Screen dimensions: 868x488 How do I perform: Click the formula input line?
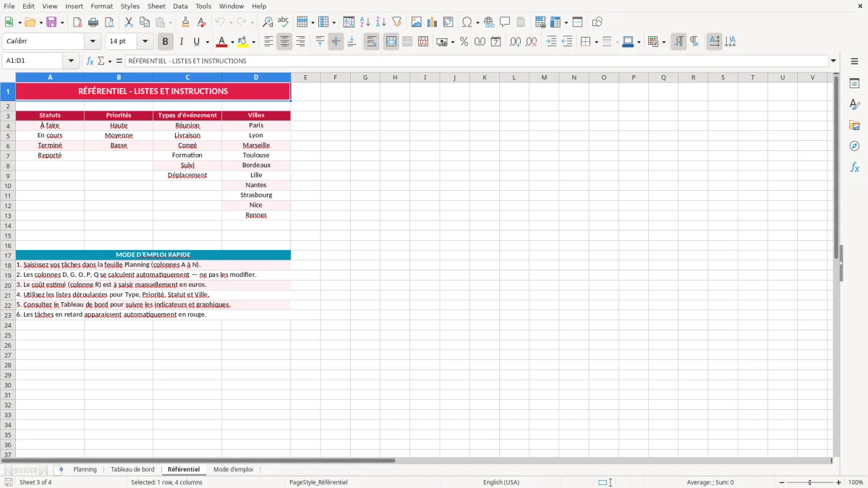coord(477,61)
